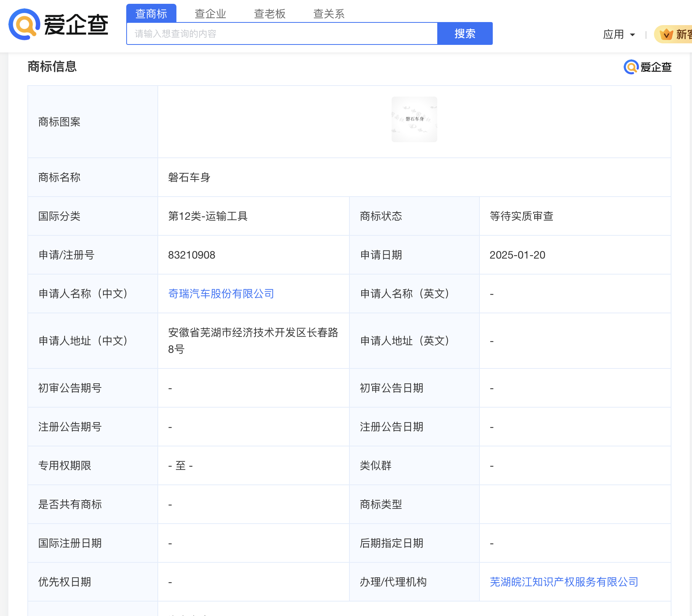Screen dimensions: 692x616
Task: Click the 爱企查 logo in the header
Action: (59, 24)
